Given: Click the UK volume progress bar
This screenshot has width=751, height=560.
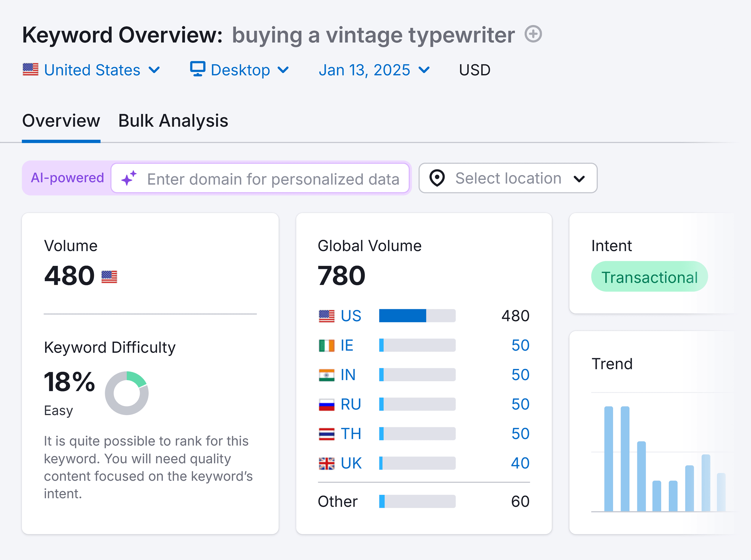Looking at the screenshot, I should [417, 463].
